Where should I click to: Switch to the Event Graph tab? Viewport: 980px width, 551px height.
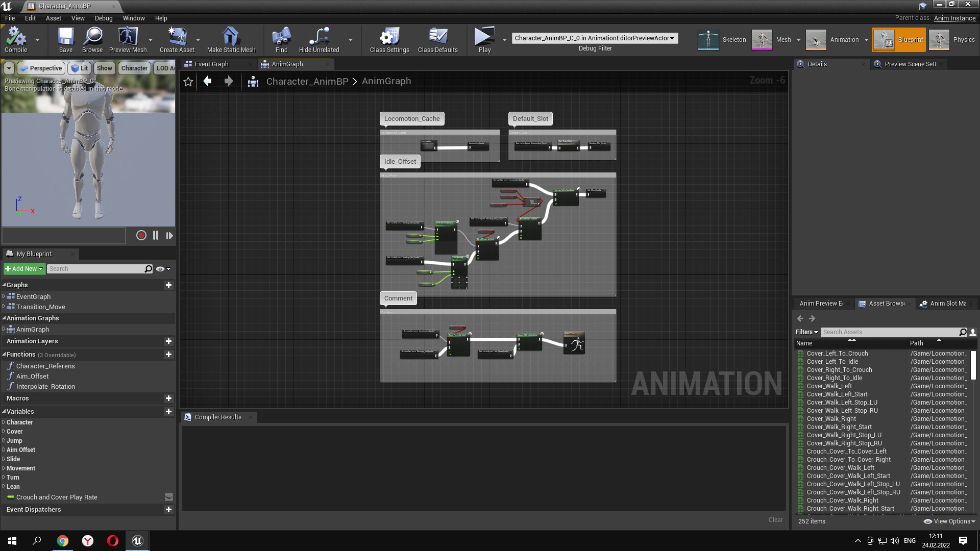(x=211, y=64)
